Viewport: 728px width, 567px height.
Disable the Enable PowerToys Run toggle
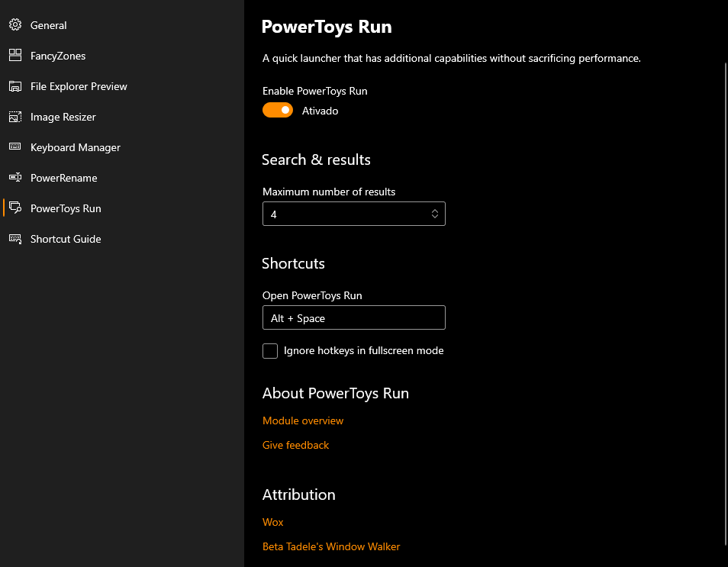pyautogui.click(x=278, y=110)
